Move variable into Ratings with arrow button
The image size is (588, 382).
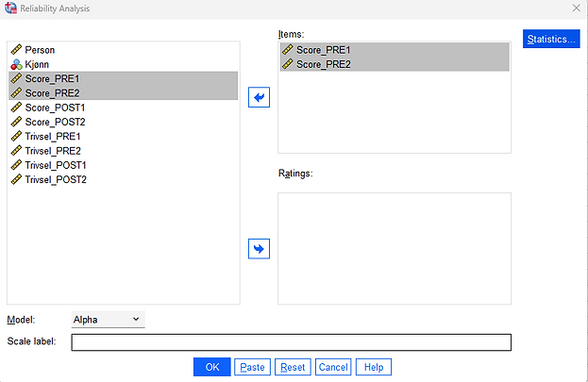pyautogui.click(x=259, y=249)
